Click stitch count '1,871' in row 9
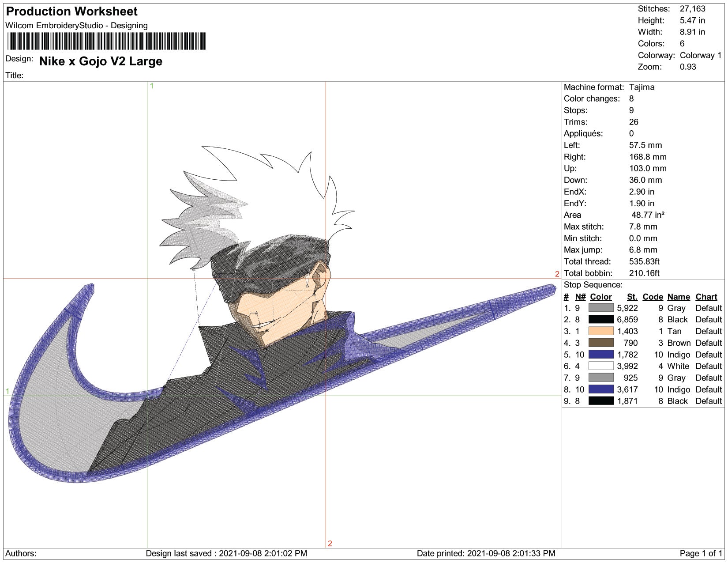The height and width of the screenshot is (563, 728). point(627,401)
